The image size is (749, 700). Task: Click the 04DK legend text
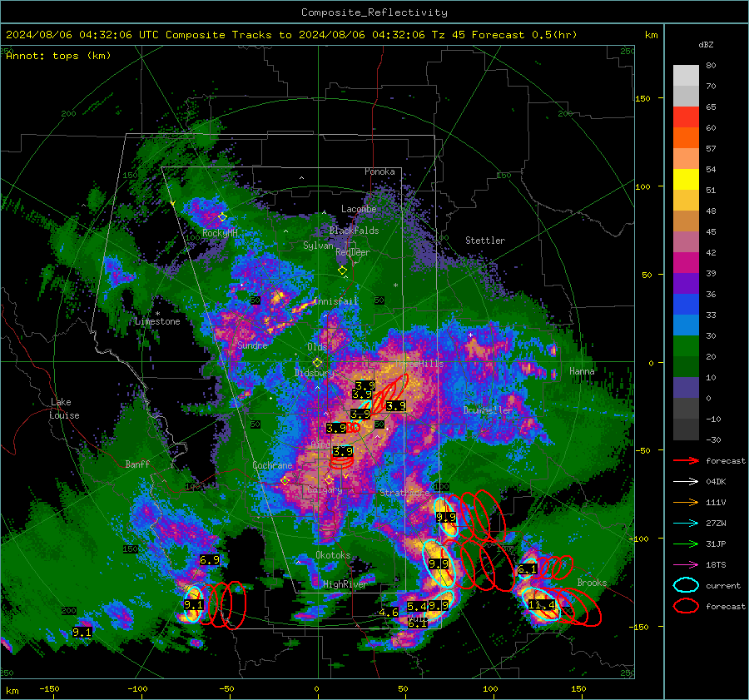(716, 482)
